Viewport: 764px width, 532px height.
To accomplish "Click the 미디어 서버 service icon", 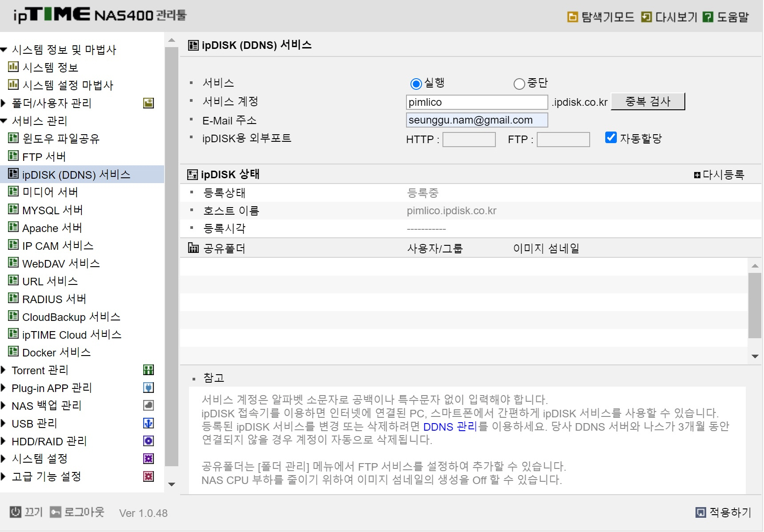I will [13, 192].
